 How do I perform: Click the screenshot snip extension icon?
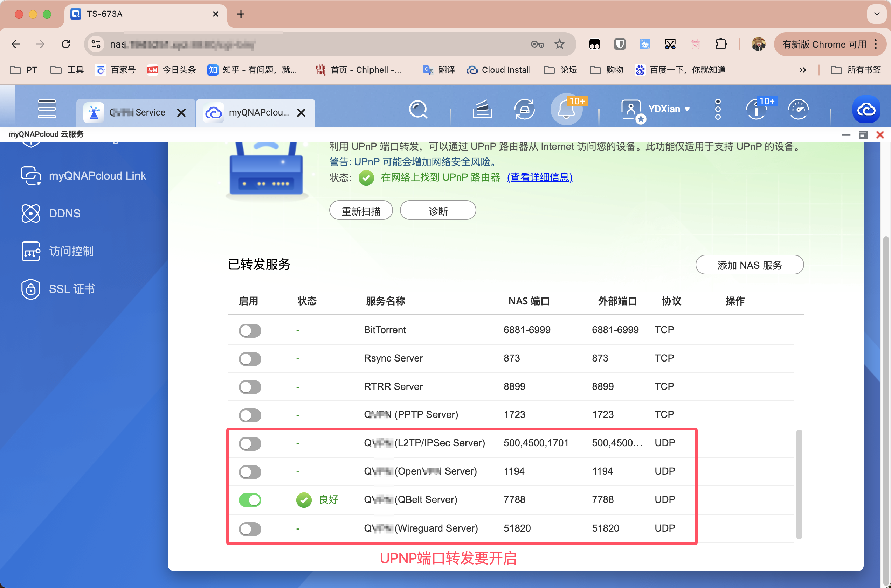(670, 44)
